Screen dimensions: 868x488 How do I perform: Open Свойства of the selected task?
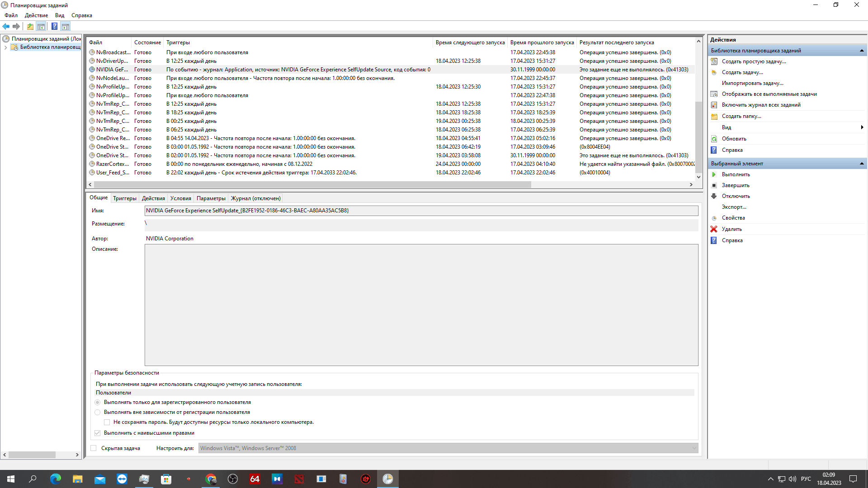pos(733,218)
